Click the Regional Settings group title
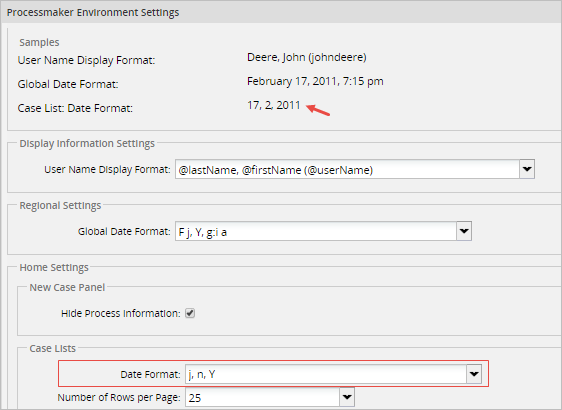This screenshot has height=410, width=562. point(60,206)
